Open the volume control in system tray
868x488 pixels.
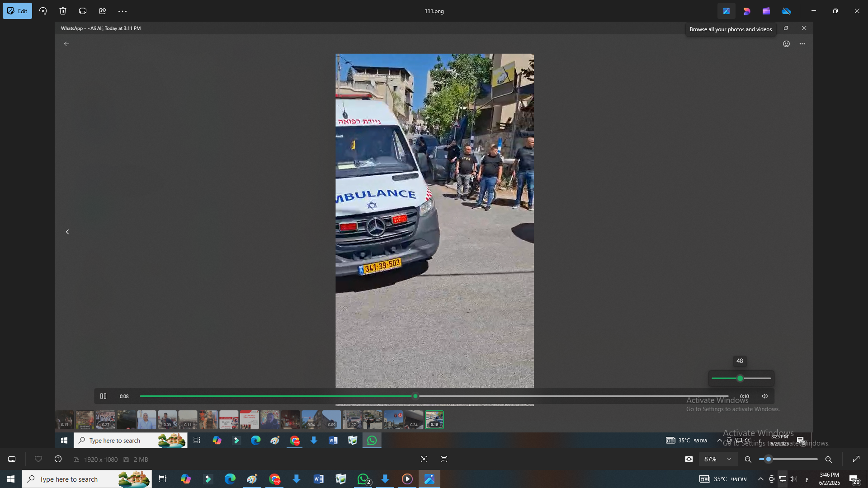pyautogui.click(x=793, y=479)
